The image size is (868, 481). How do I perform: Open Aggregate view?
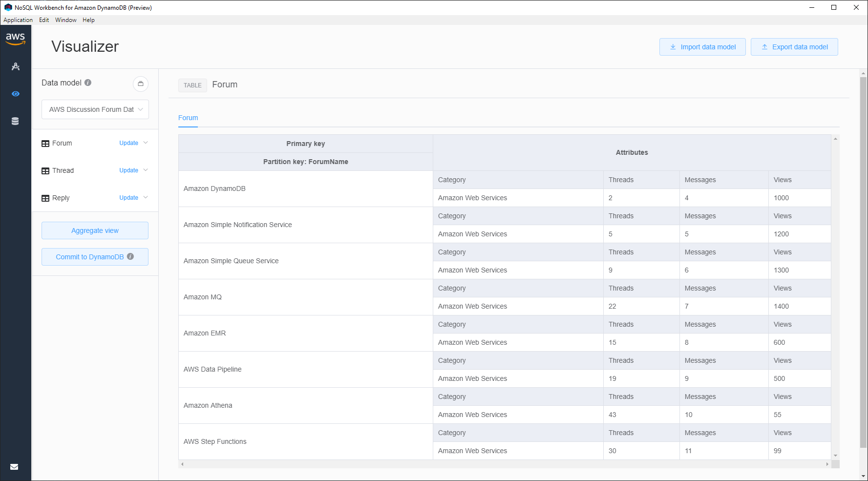click(95, 230)
